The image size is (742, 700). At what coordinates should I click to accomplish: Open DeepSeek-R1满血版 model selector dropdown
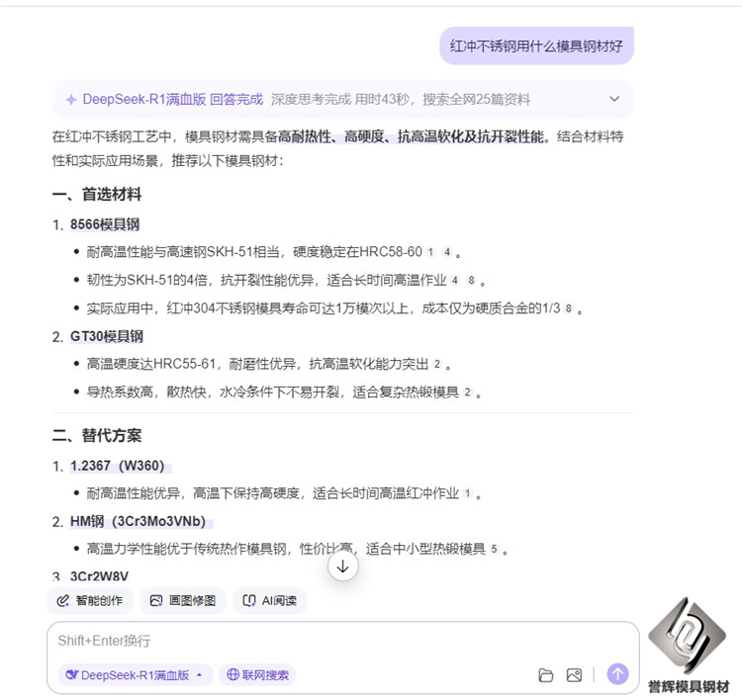(x=135, y=675)
